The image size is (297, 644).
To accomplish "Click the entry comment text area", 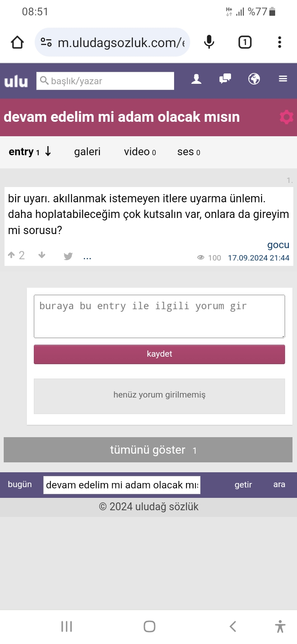I will click(159, 316).
